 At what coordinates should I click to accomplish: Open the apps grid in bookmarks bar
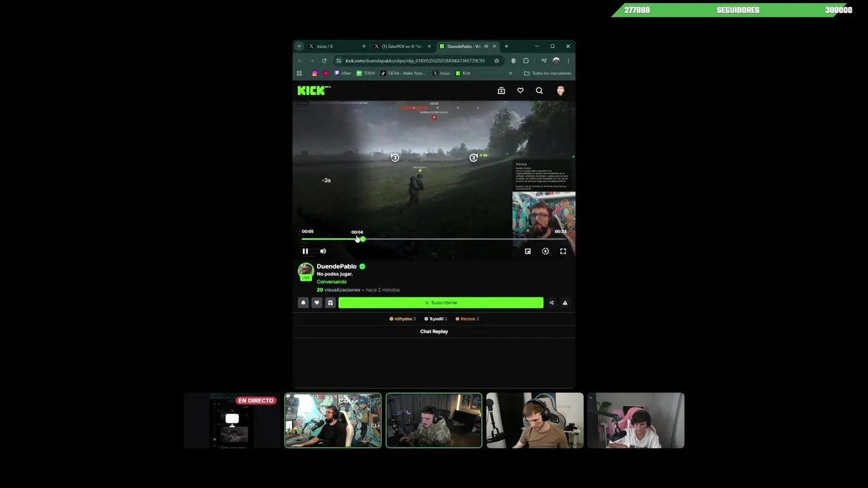click(299, 73)
